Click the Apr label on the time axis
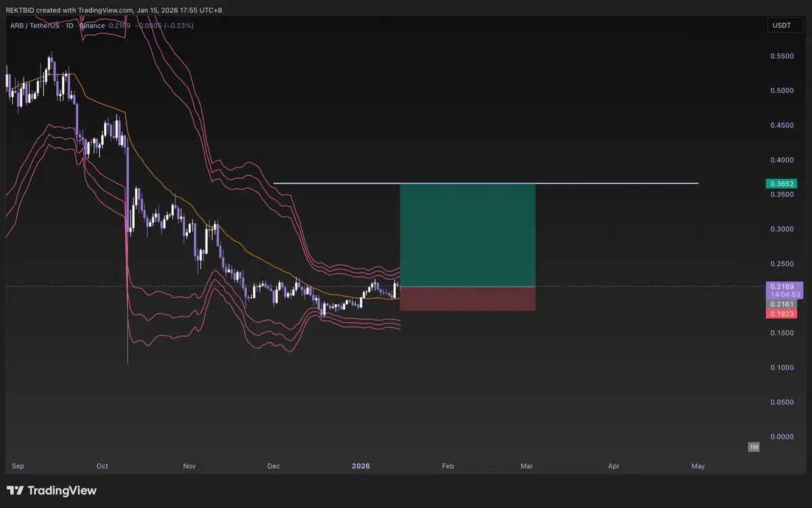 tap(614, 466)
